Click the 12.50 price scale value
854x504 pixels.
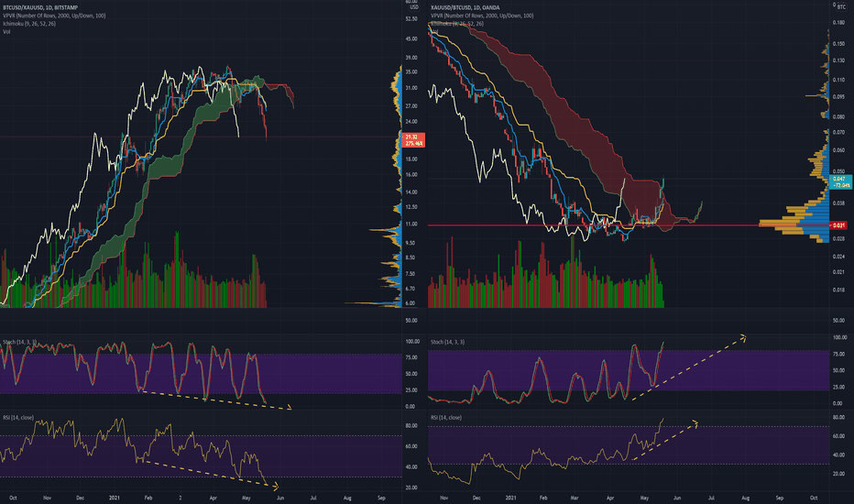(411, 207)
